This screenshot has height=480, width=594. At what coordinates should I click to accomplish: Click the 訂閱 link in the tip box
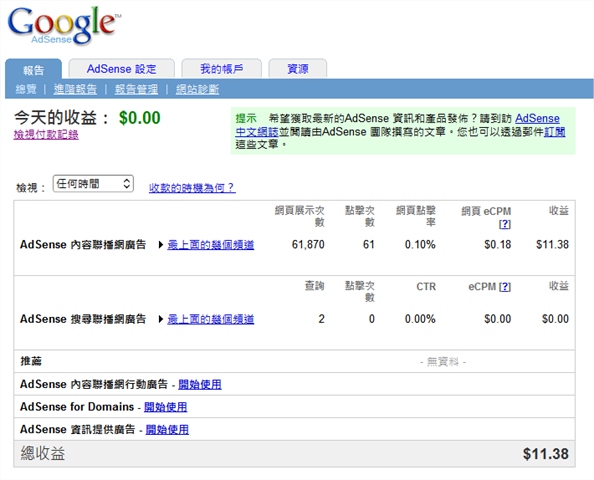click(555, 132)
